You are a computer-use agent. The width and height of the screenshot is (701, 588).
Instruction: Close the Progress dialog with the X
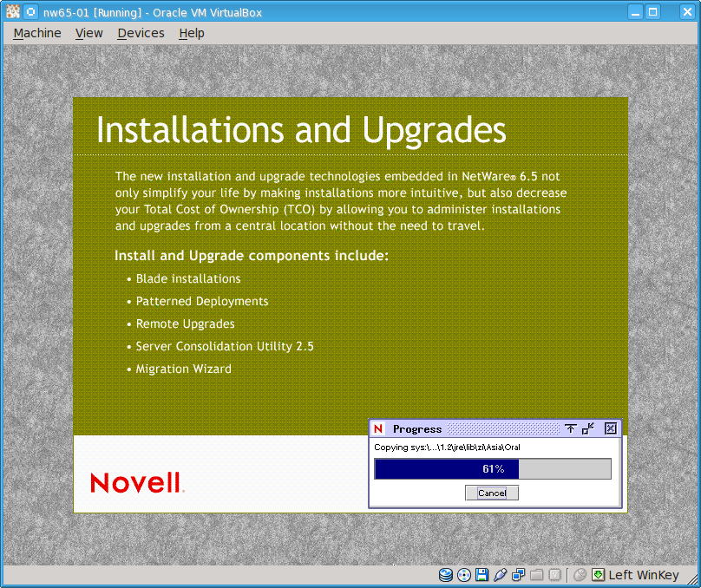click(x=610, y=428)
